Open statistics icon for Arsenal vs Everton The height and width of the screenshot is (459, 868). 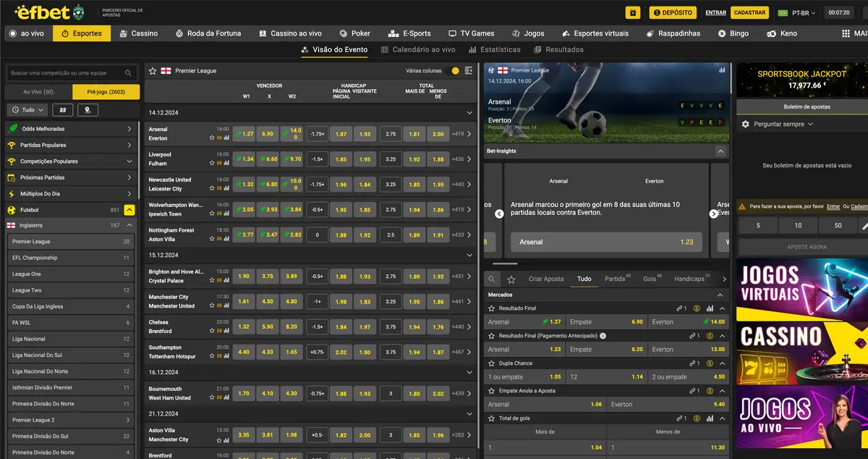click(x=226, y=138)
